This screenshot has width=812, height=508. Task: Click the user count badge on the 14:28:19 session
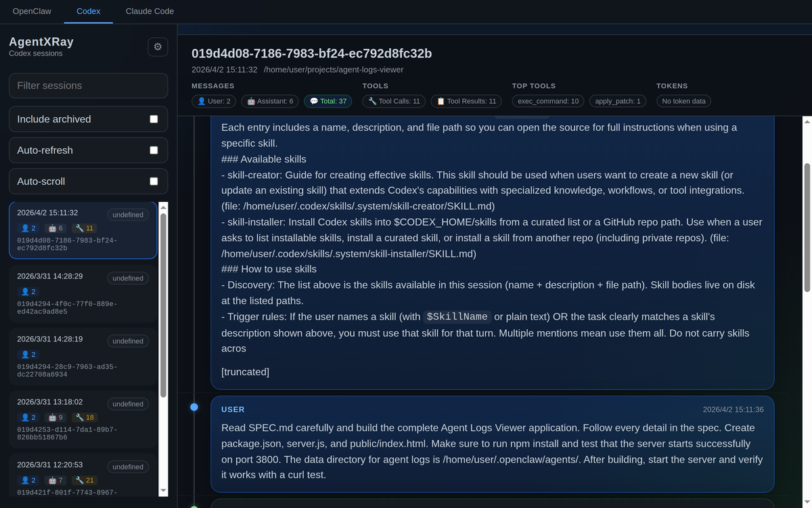[x=28, y=354]
